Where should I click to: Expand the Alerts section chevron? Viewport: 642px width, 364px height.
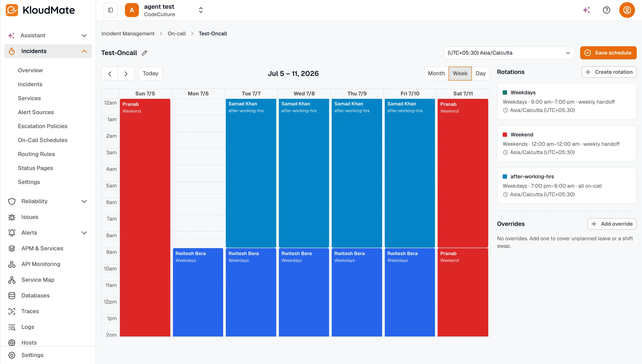84,233
